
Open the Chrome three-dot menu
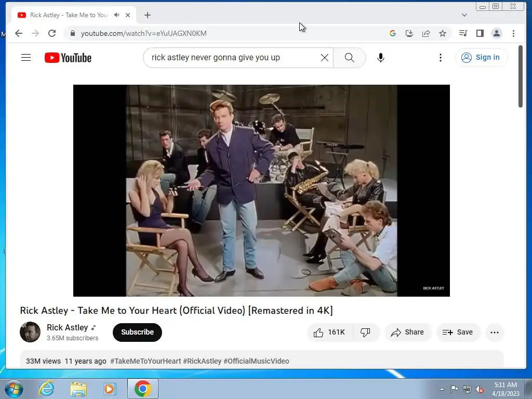coord(513,33)
